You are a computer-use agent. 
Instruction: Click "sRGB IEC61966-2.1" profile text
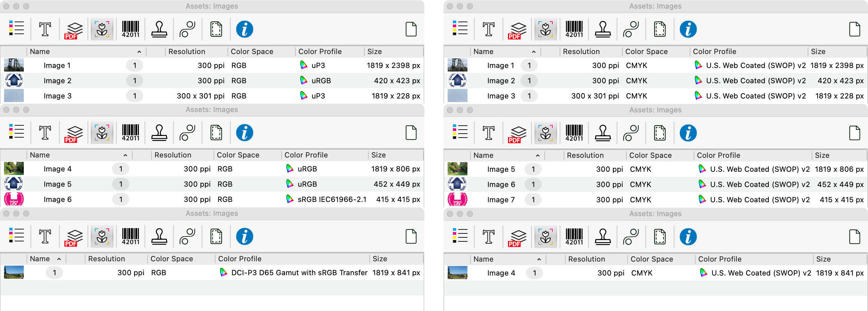pos(332,200)
